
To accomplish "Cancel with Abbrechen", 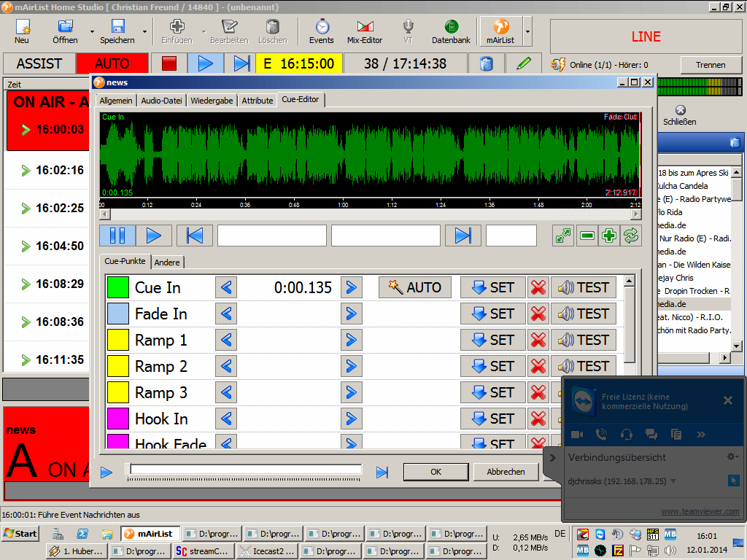I will [x=506, y=472].
